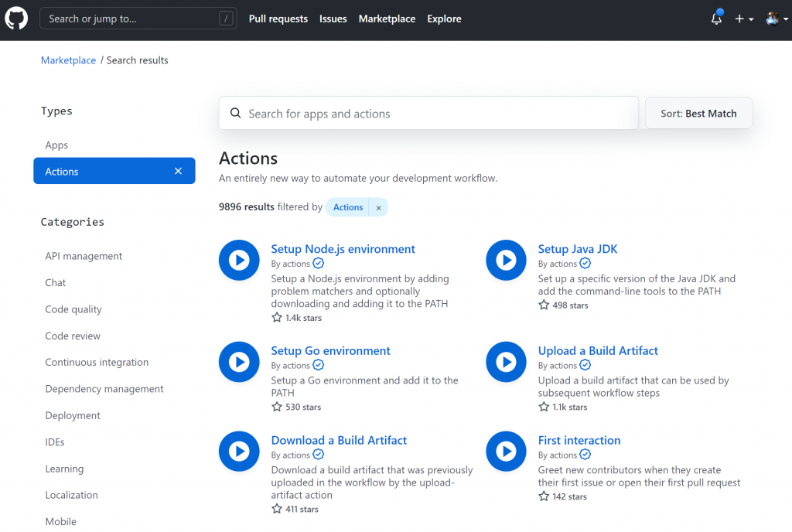Click verified badge under Upload a Build Artifact

[x=585, y=365]
